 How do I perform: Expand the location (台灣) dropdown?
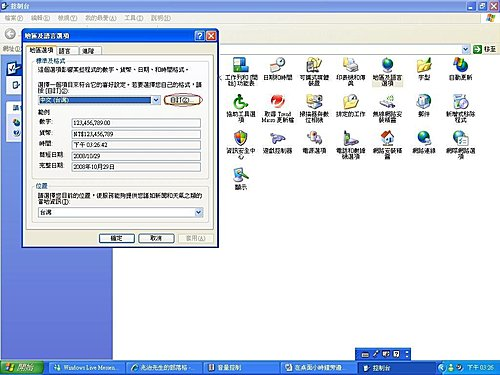(198, 212)
